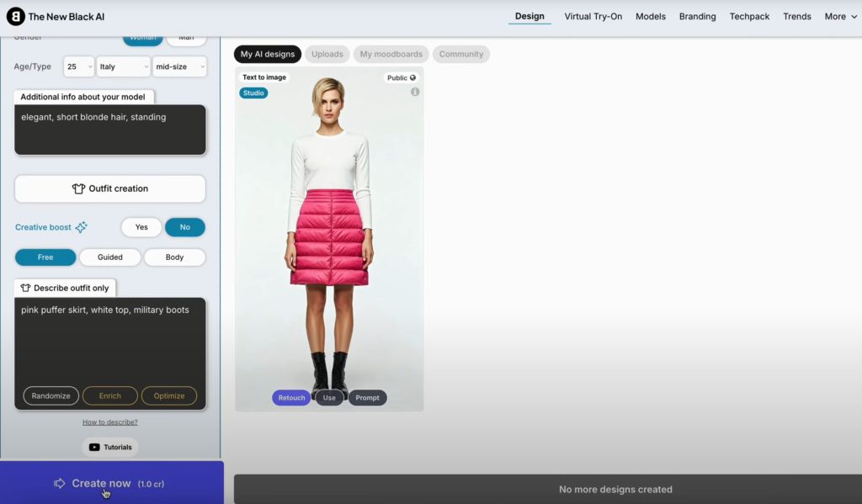Open the Italy country dropdown

(x=123, y=66)
